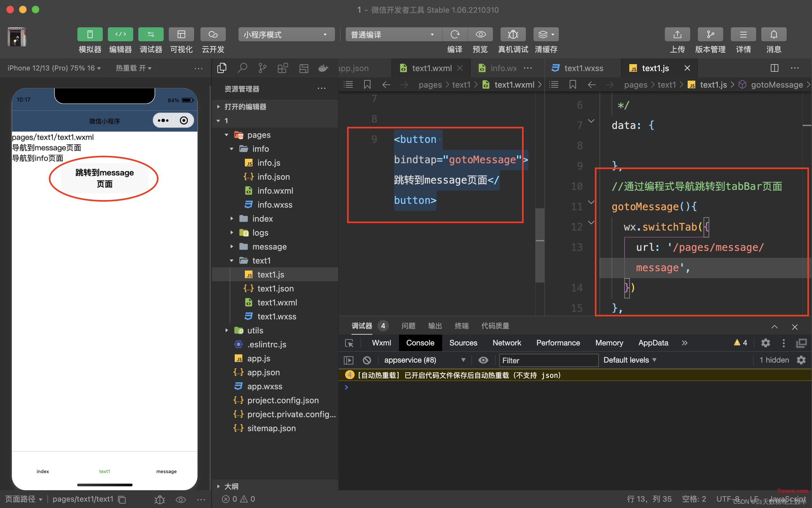Open the 可视化 visual layout tool
The width and height of the screenshot is (812, 508).
click(181, 34)
